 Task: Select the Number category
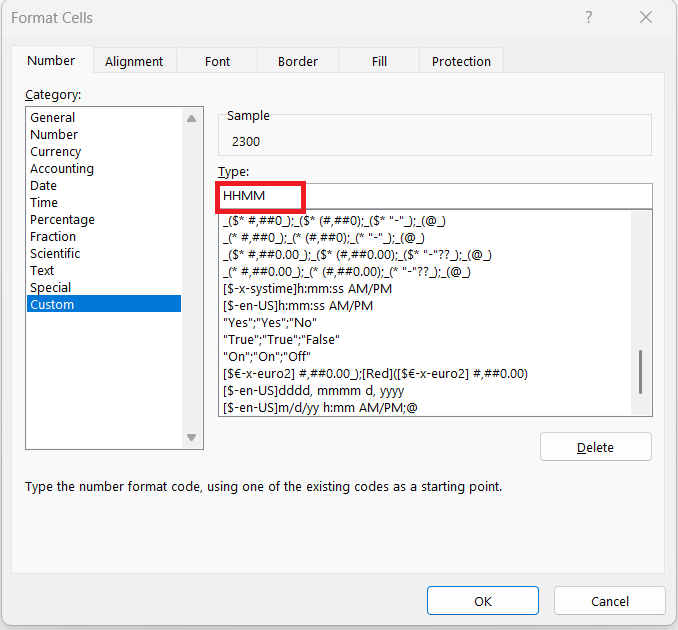pos(104,134)
